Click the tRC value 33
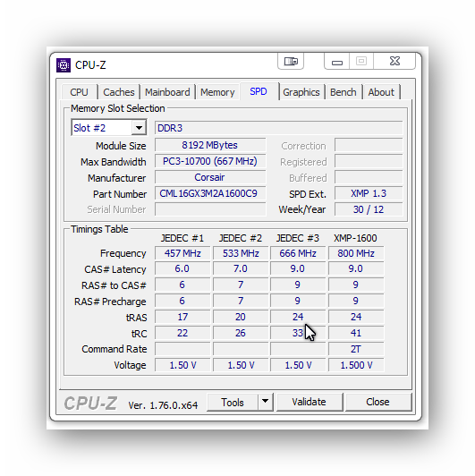 coord(298,333)
